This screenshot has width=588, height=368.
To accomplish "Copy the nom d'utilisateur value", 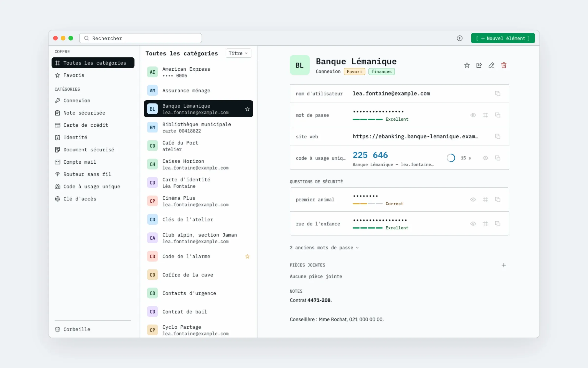I will pos(498,93).
